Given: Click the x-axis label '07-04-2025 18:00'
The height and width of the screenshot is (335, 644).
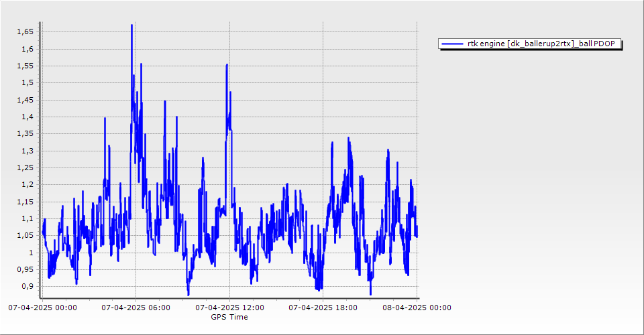Looking at the screenshot, I should [x=323, y=308].
